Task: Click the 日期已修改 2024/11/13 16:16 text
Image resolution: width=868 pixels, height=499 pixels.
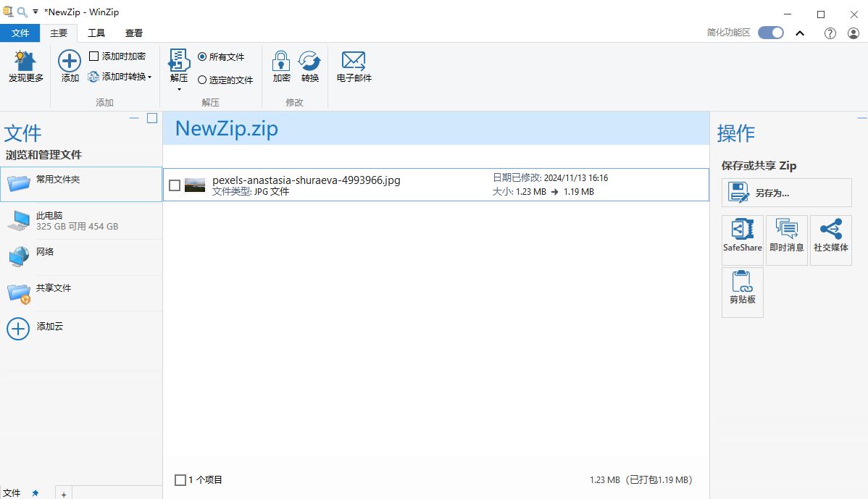Action: pos(550,177)
